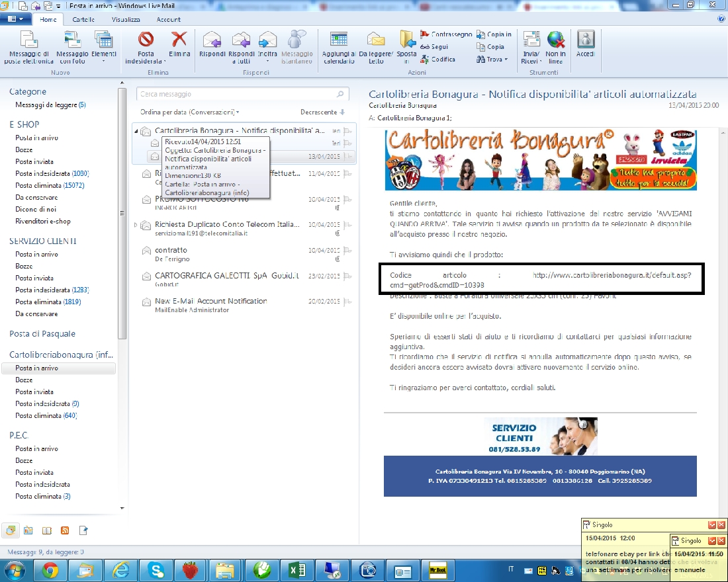Image resolution: width=728 pixels, height=582 pixels.
Task: Toggle the flag on PROMO SOTTOCOSTO message
Action: click(347, 200)
